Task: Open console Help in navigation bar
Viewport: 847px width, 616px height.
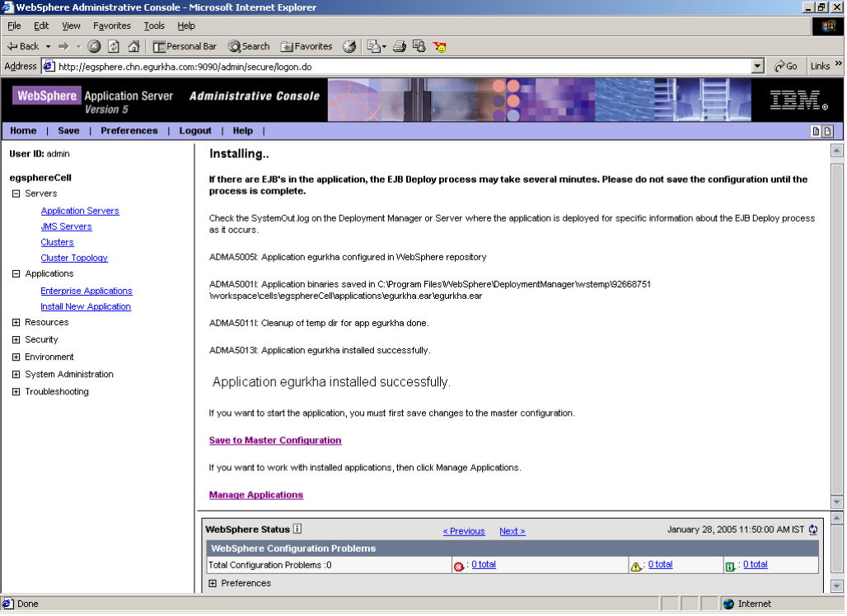Action: 242,131
